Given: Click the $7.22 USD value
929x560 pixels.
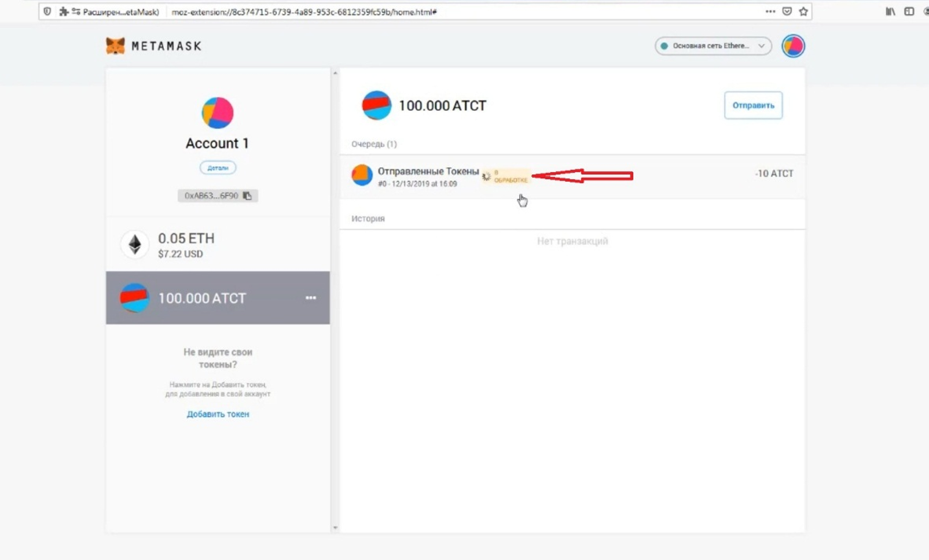Looking at the screenshot, I should pos(181,254).
